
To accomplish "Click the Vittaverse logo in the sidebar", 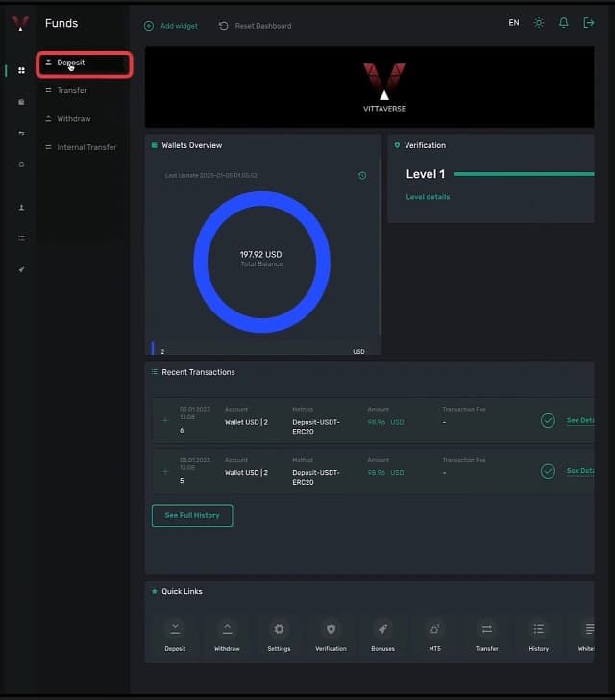I will click(x=20, y=23).
